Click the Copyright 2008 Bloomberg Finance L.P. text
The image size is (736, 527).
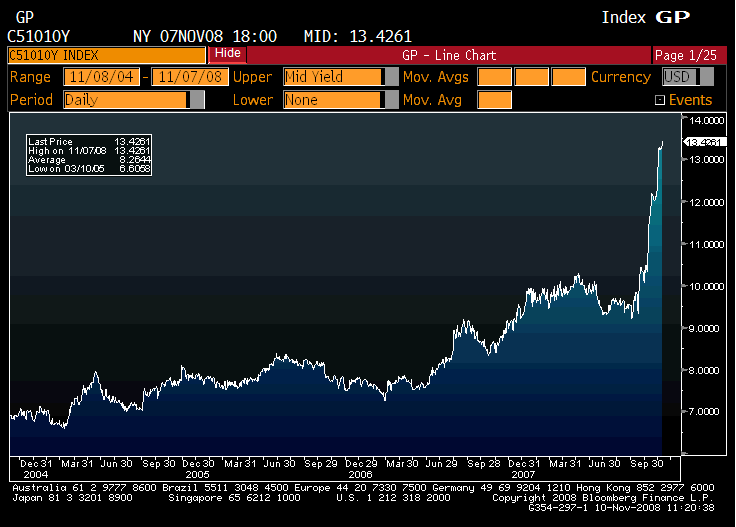coord(603,498)
